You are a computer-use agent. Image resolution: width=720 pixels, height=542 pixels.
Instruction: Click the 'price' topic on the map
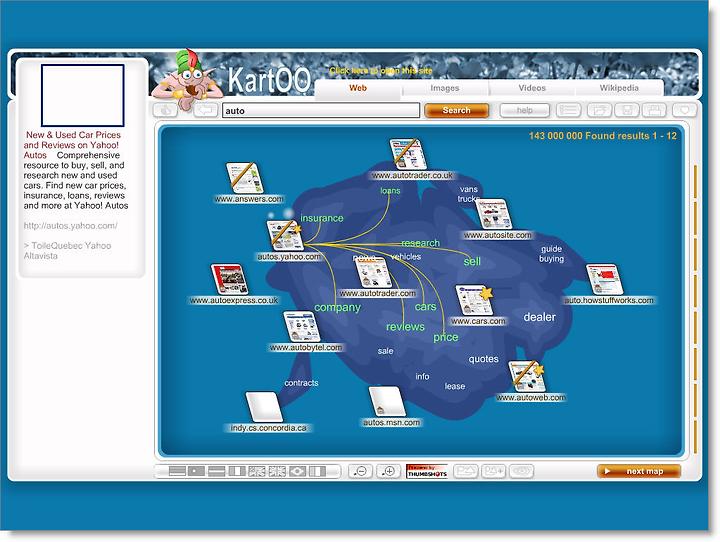pyautogui.click(x=446, y=337)
